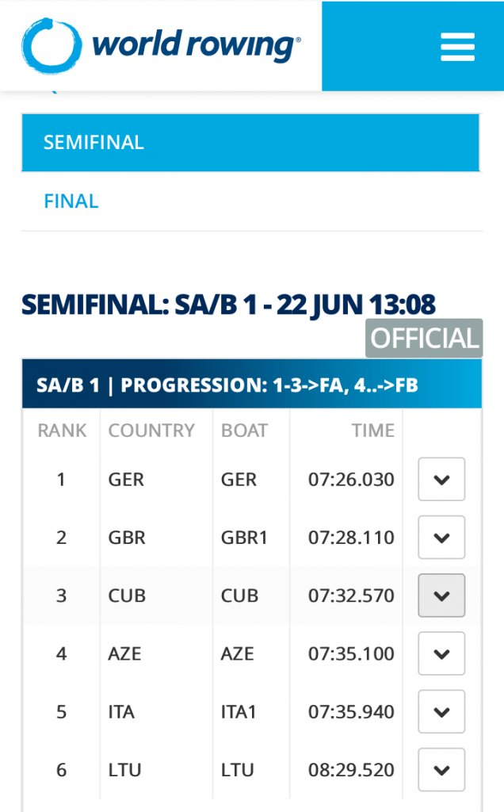Viewport: 504px width, 812px height.
Task: Click the World Rowing circular logo
Action: point(52,45)
